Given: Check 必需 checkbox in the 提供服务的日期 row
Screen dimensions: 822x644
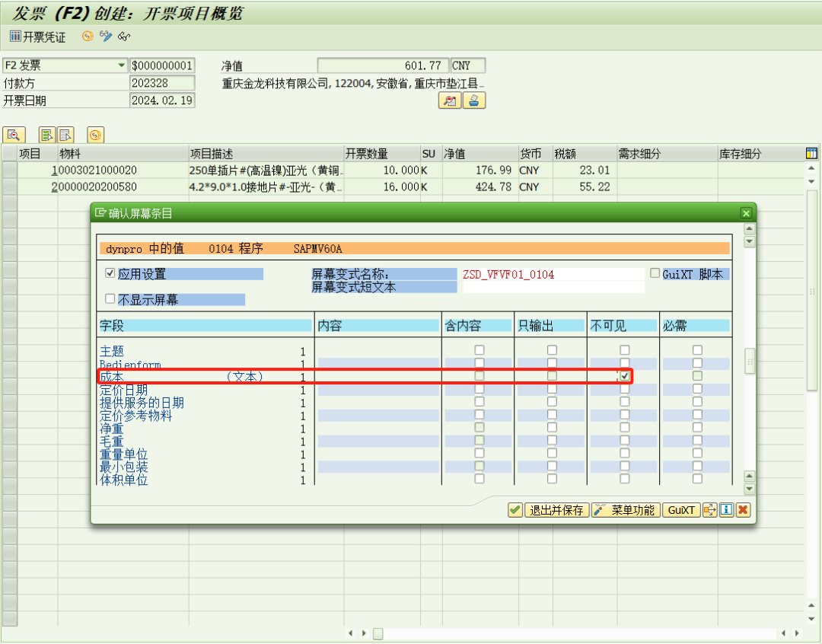Looking at the screenshot, I should pyautogui.click(x=697, y=402).
